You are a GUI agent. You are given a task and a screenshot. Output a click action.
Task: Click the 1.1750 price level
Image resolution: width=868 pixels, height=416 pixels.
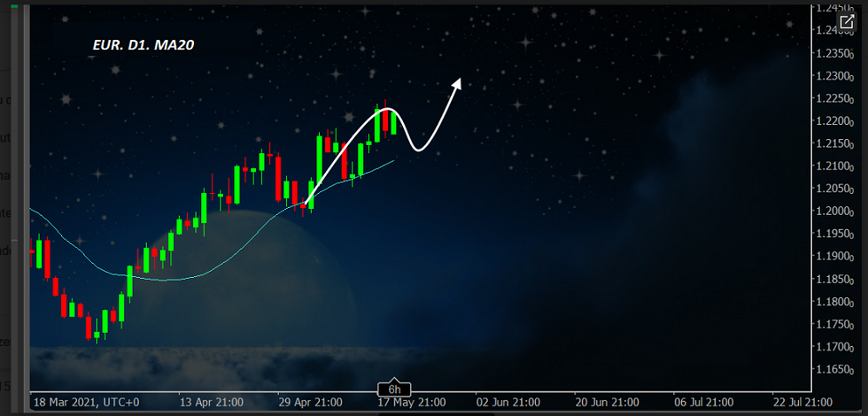coord(833,324)
